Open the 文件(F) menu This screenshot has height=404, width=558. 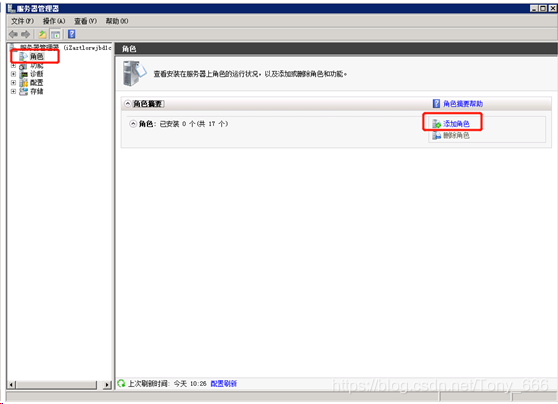(22, 21)
